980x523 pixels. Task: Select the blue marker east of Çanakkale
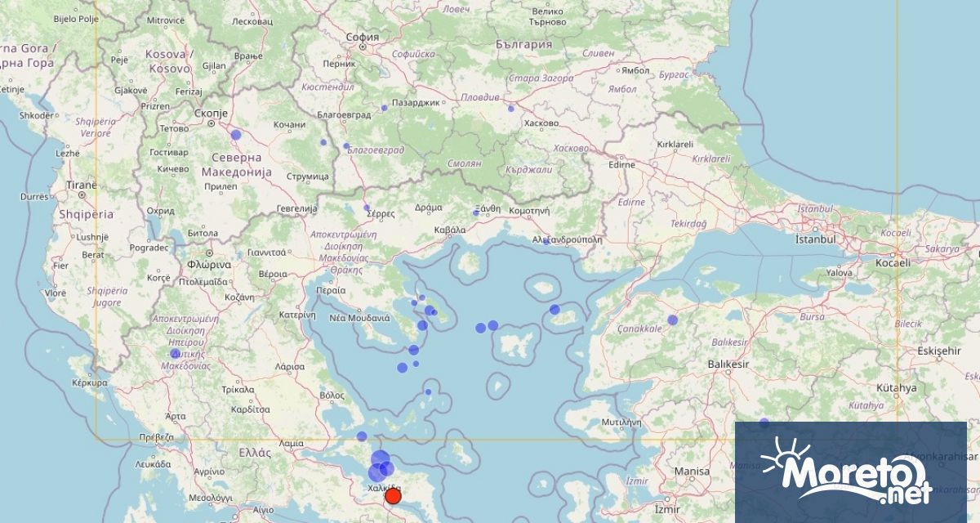click(x=673, y=320)
